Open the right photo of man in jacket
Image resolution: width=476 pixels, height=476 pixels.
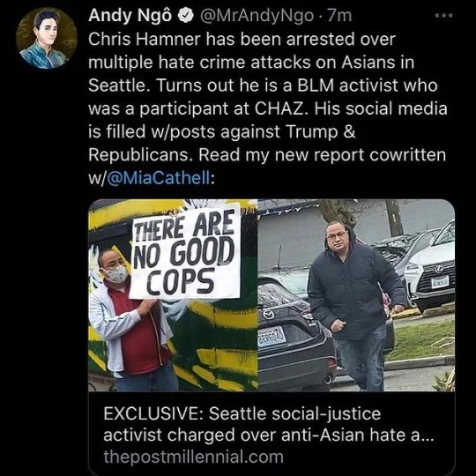click(356, 295)
